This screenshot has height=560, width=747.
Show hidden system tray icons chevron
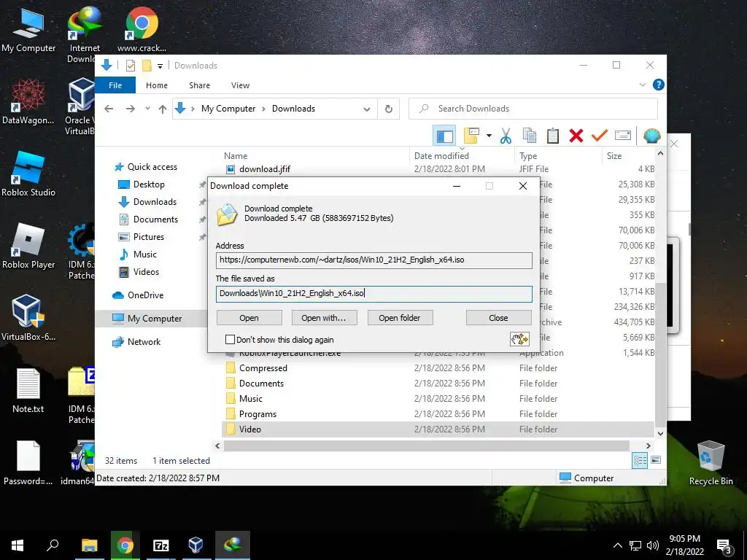coord(617,545)
